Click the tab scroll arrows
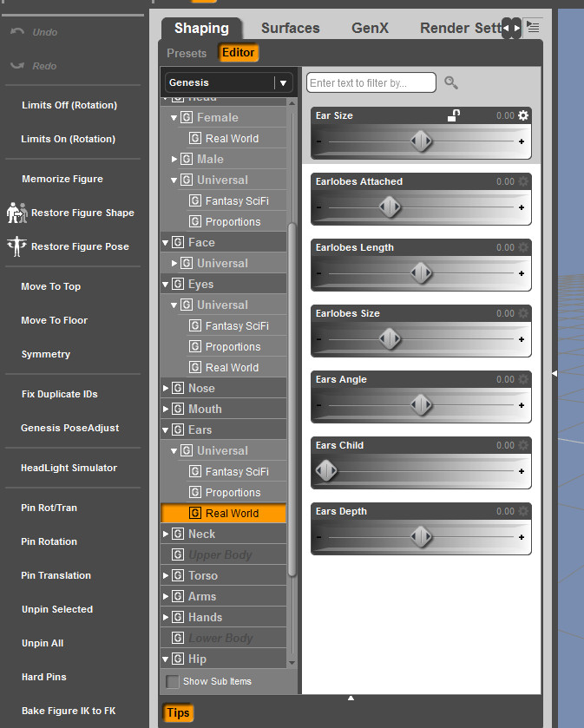This screenshot has width=584, height=728. click(511, 29)
